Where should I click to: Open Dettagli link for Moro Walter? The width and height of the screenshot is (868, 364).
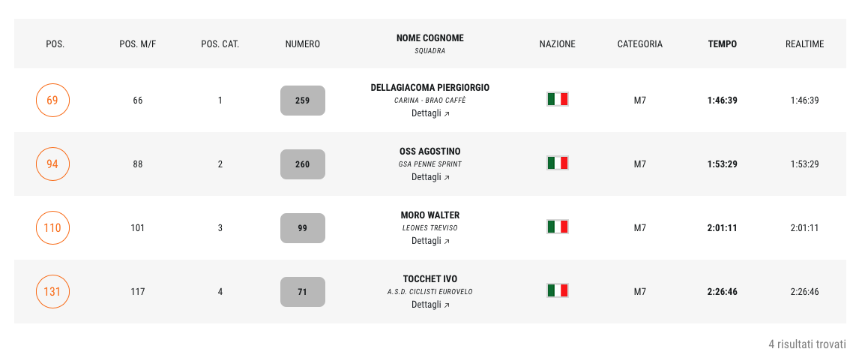pos(430,240)
